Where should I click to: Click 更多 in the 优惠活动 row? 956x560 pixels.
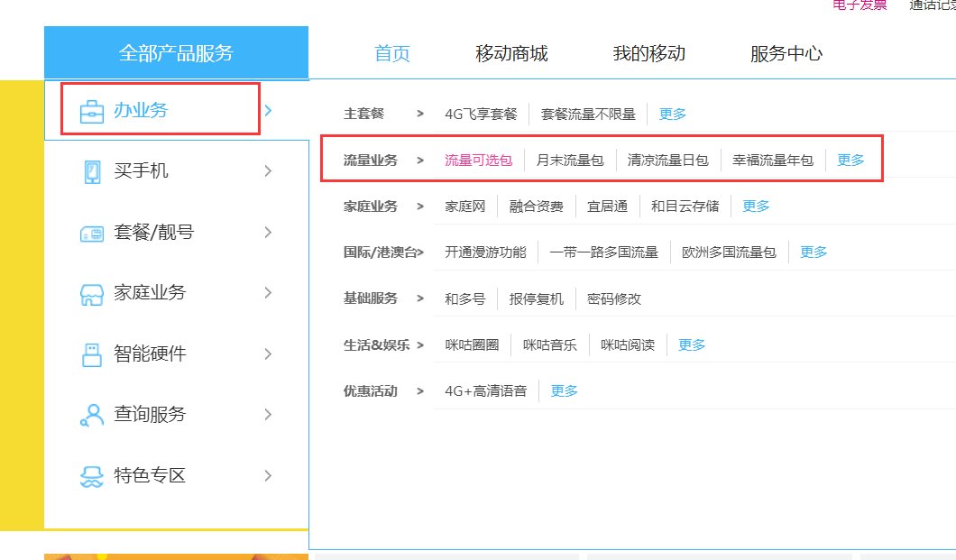tap(564, 391)
